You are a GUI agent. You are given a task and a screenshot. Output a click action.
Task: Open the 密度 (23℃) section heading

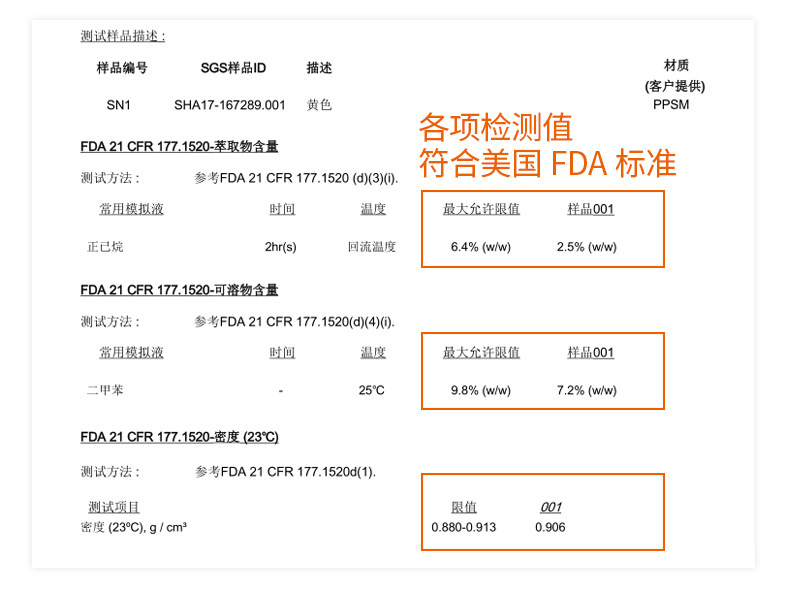pyautogui.click(x=179, y=437)
